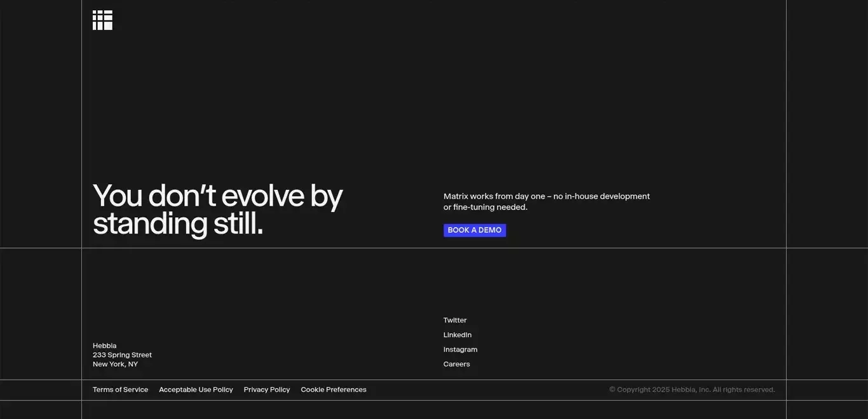The width and height of the screenshot is (868, 419).
Task: Open the Privacy Policy link
Action: 266,390
